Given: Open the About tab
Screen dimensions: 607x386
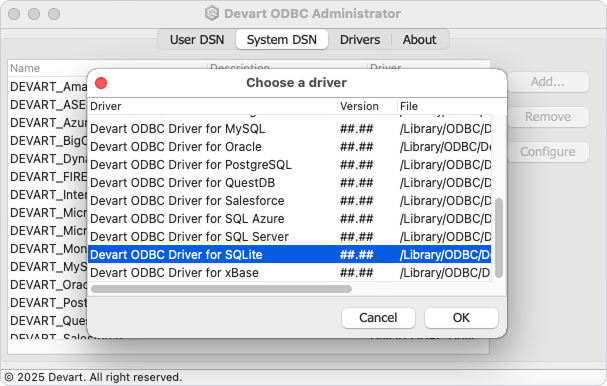Looking at the screenshot, I should pyautogui.click(x=419, y=39).
